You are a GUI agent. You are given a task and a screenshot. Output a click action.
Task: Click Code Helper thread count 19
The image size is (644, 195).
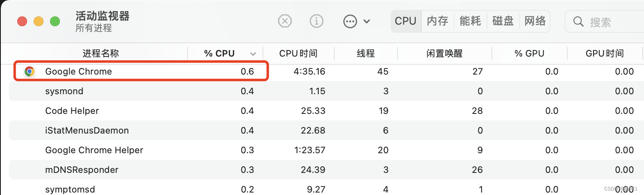[x=384, y=111]
